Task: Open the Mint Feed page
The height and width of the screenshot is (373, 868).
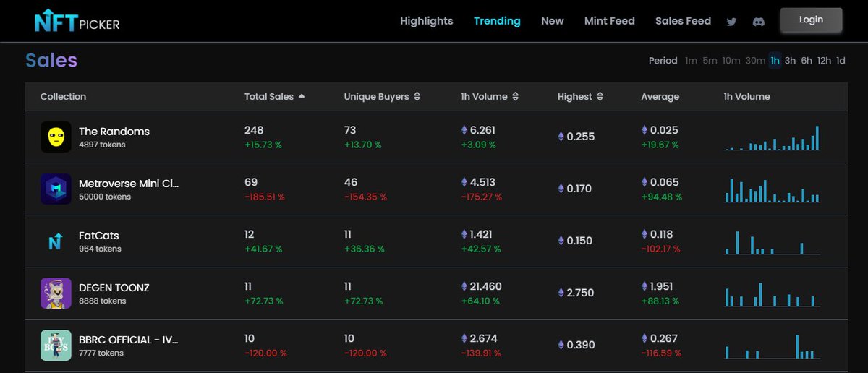Action: 610,21
